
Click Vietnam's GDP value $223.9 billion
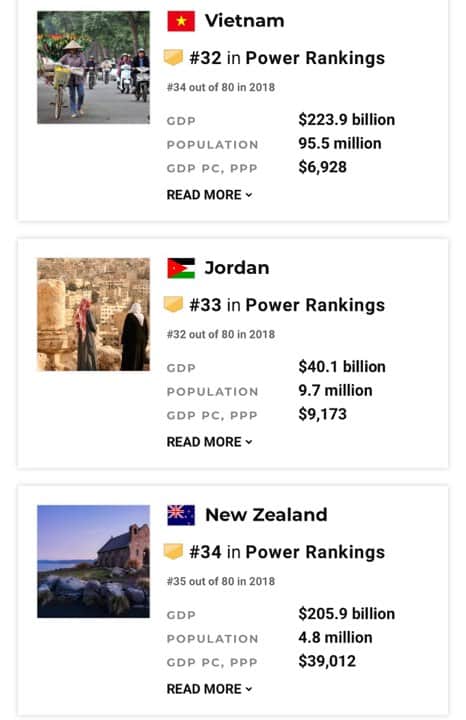[347, 120]
